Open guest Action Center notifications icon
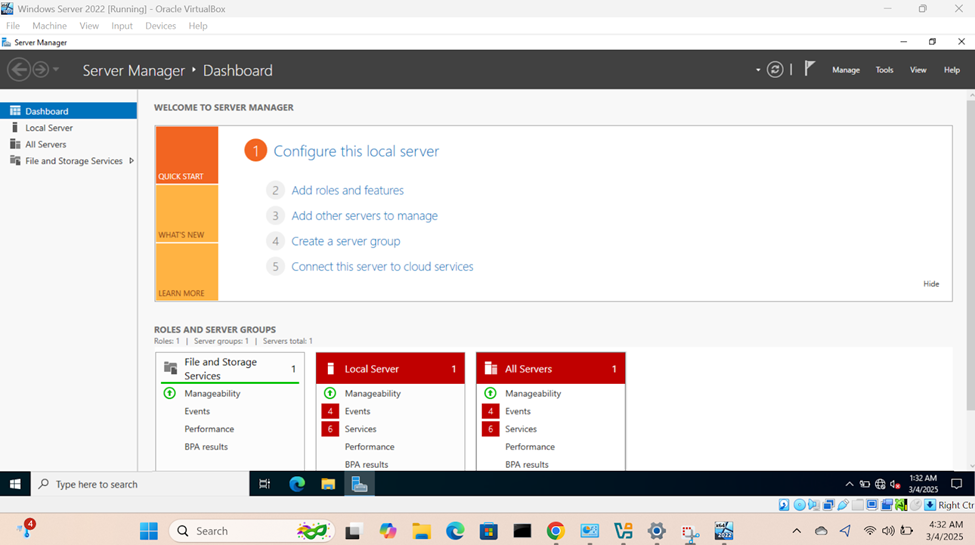975x545 pixels. point(956,484)
